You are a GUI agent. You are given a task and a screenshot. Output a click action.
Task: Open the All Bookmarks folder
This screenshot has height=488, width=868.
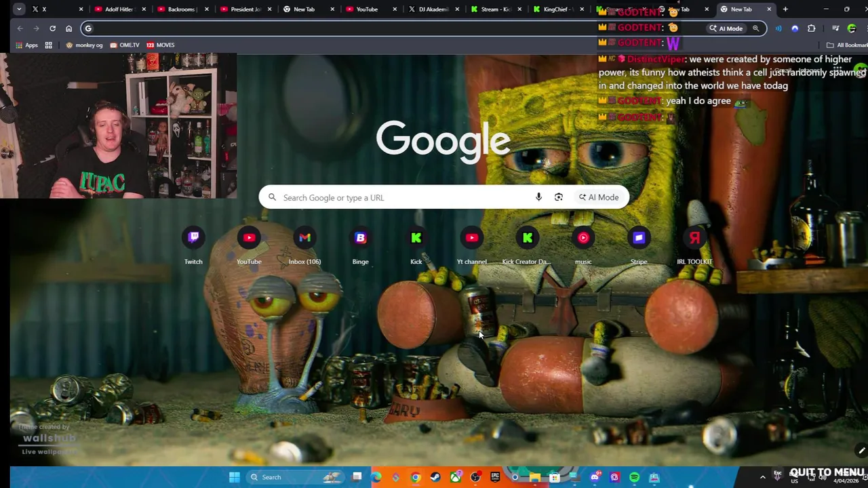point(848,45)
